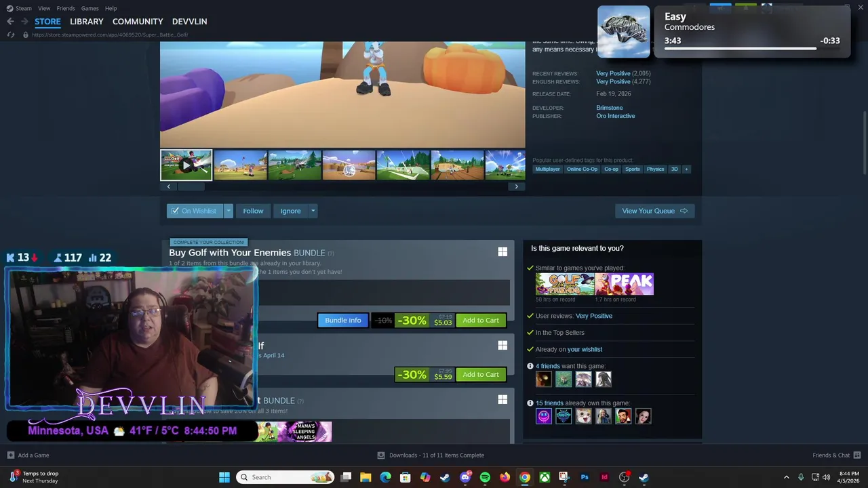The height and width of the screenshot is (488, 868).
Task: Open Golf With Your Friends similar game
Action: pyautogui.click(x=565, y=284)
